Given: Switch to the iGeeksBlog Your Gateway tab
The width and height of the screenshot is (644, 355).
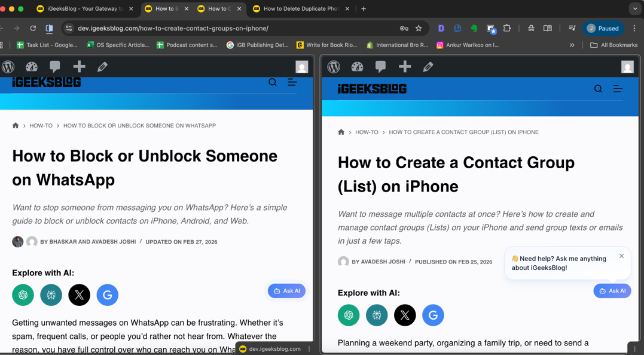Looking at the screenshot, I should click(84, 8).
